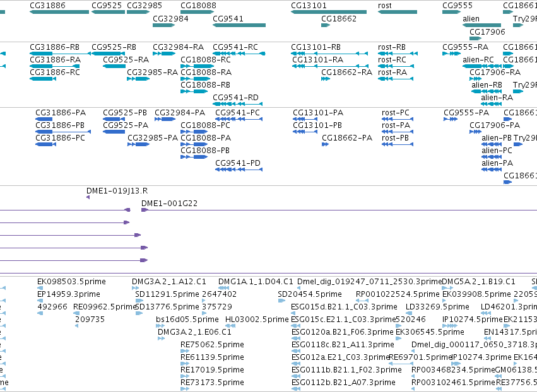Select protein CG18088-PC
This screenshot has width=537, height=392.
click(194, 132)
